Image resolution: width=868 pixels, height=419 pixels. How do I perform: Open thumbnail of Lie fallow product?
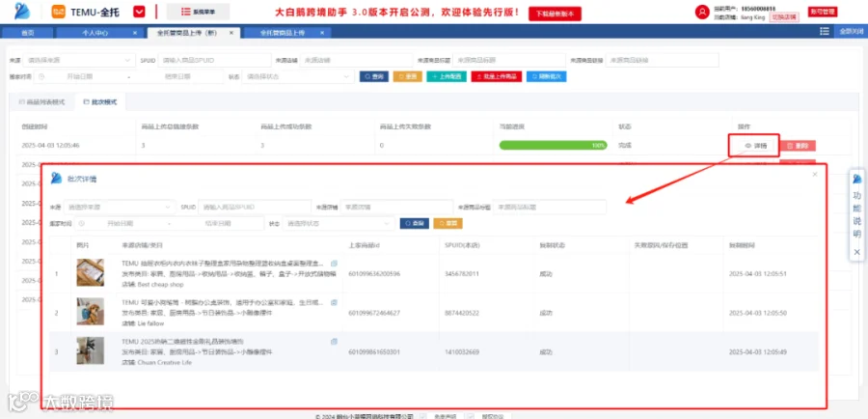tap(91, 312)
